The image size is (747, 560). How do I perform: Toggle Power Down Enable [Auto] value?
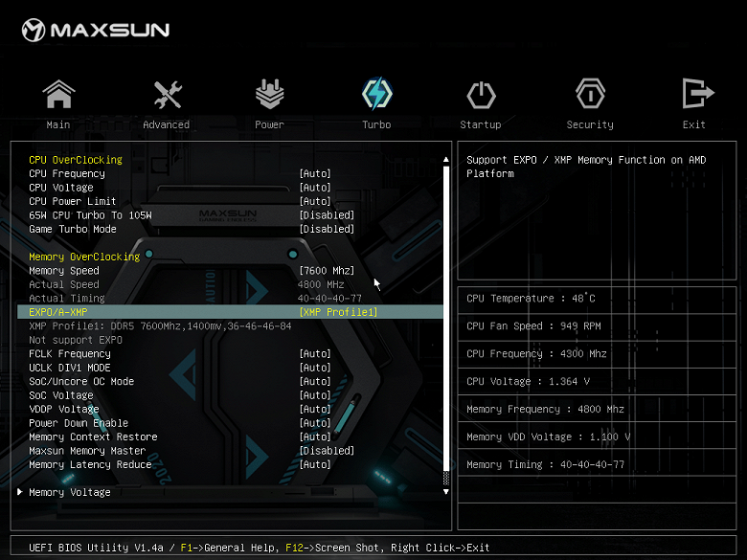pos(315,423)
